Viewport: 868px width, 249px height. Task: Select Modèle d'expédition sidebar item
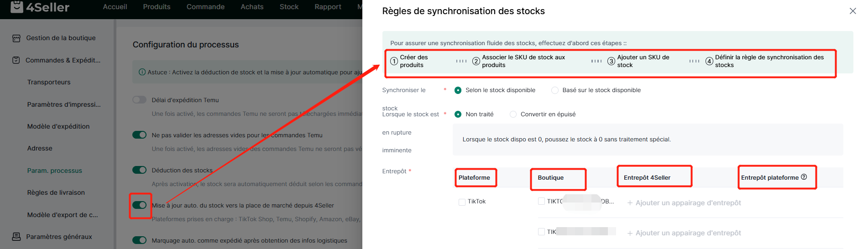[58, 126]
